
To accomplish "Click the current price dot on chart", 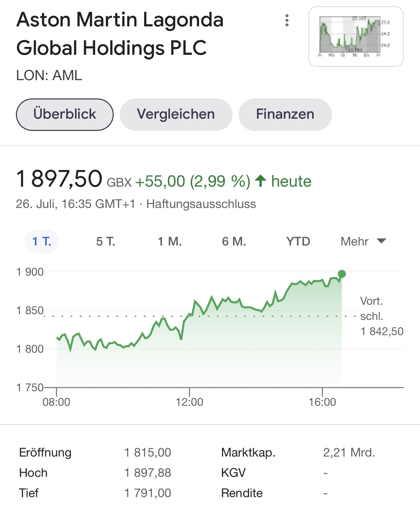I will 342,274.
